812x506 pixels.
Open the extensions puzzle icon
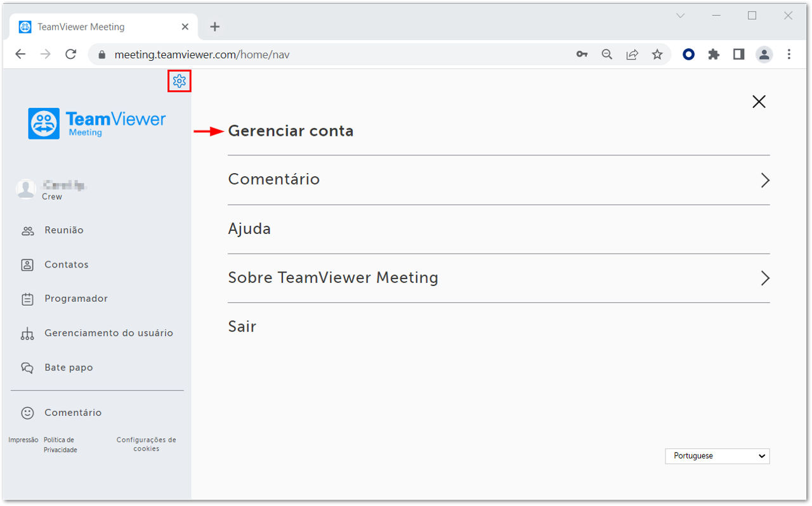tap(714, 55)
